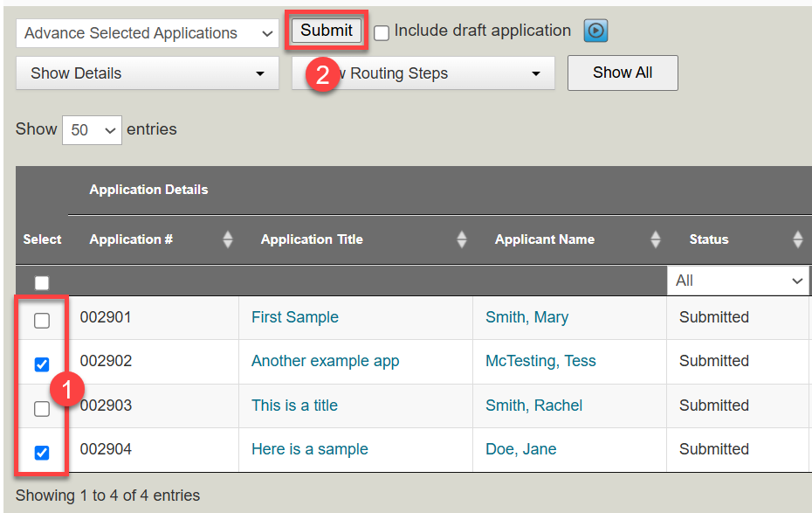Sort the Application # column
This screenshot has height=513, width=812.
coord(227,239)
